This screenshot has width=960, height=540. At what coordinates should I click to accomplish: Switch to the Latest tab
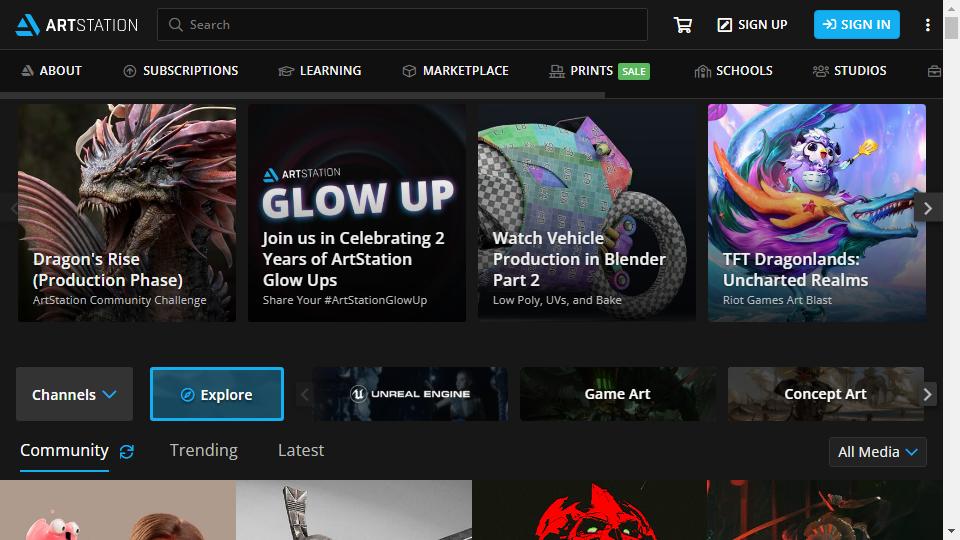(301, 451)
